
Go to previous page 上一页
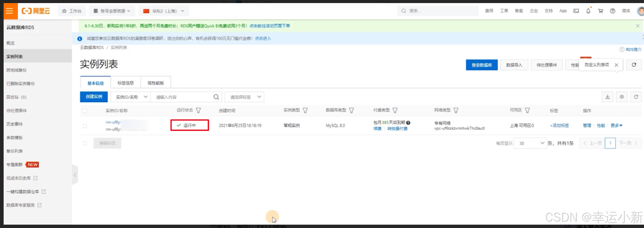(x=592, y=143)
